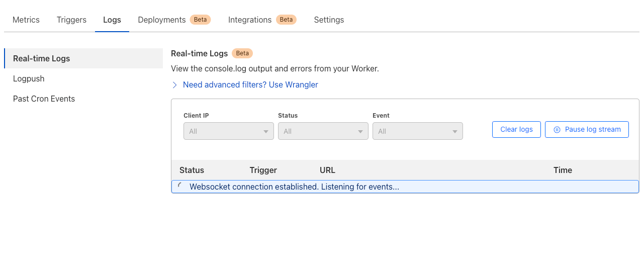Open the Deployments tab
Viewport: 644px width, 263px height.
click(x=162, y=20)
